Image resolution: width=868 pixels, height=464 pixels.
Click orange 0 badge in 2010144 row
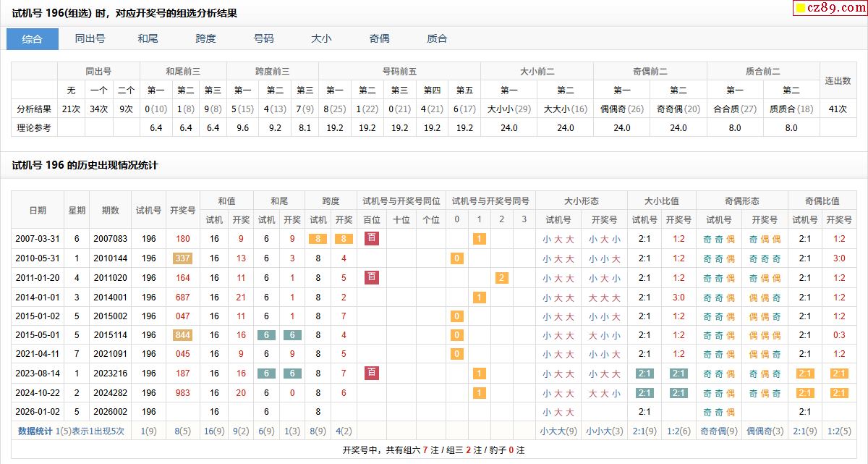tap(456, 258)
